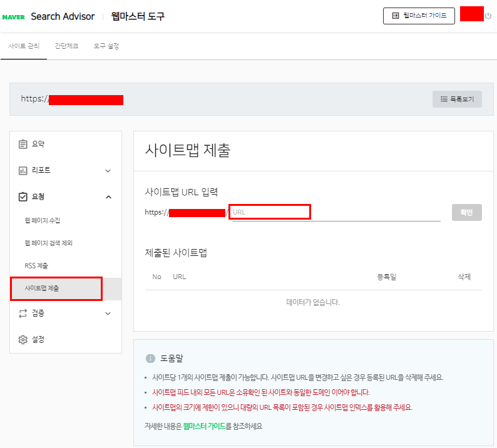
Task: Click the 데이터가 없습니다. message
Action: [x=313, y=302]
